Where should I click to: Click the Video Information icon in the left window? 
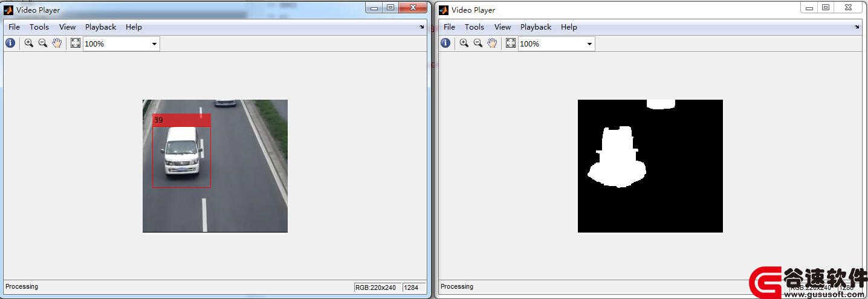click(10, 43)
